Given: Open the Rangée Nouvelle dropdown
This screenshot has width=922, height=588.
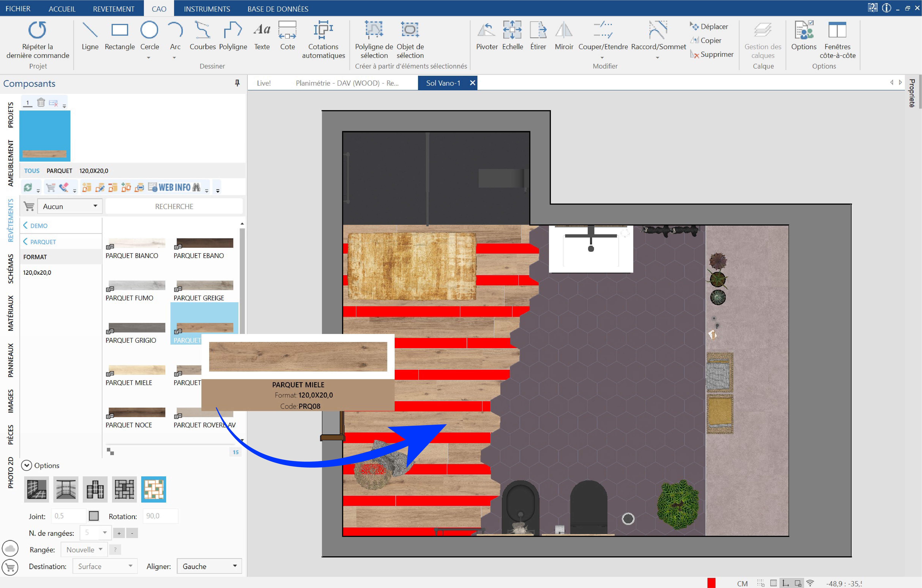Looking at the screenshot, I should (84, 550).
